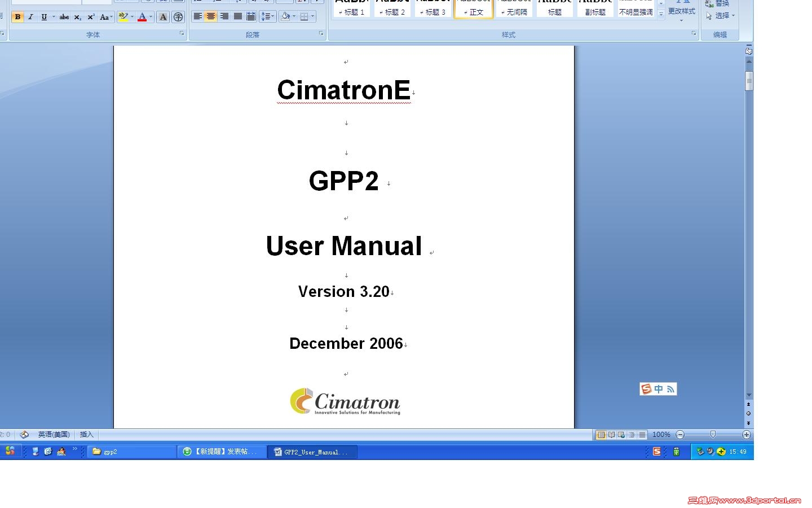Open styles pane launcher

(694, 34)
